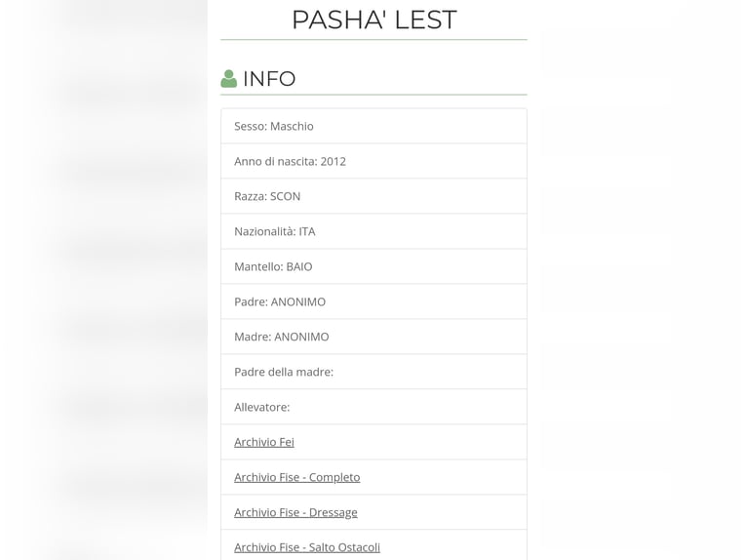The width and height of the screenshot is (747, 560).
Task: Select the Allevatore row
Action: 373,407
